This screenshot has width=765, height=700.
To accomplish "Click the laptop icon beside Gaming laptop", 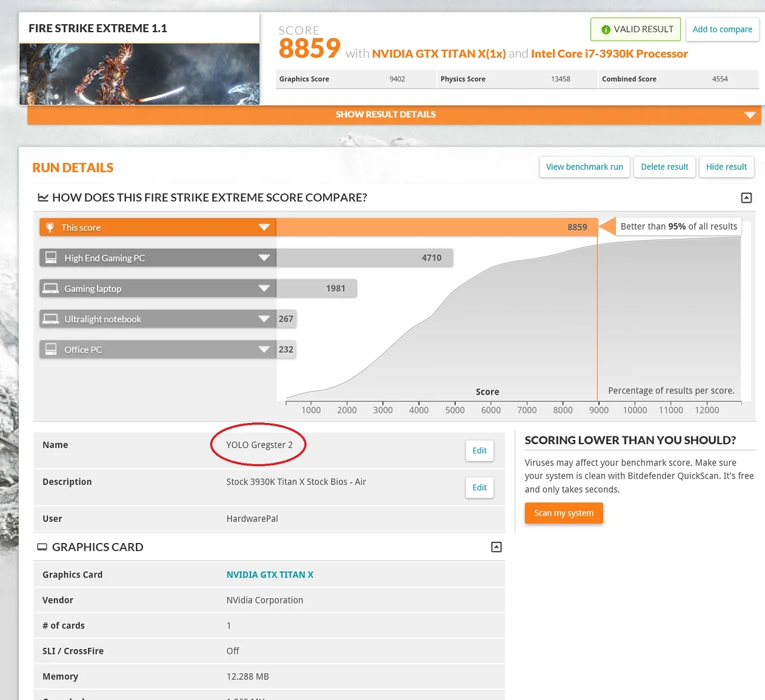I will (51, 288).
